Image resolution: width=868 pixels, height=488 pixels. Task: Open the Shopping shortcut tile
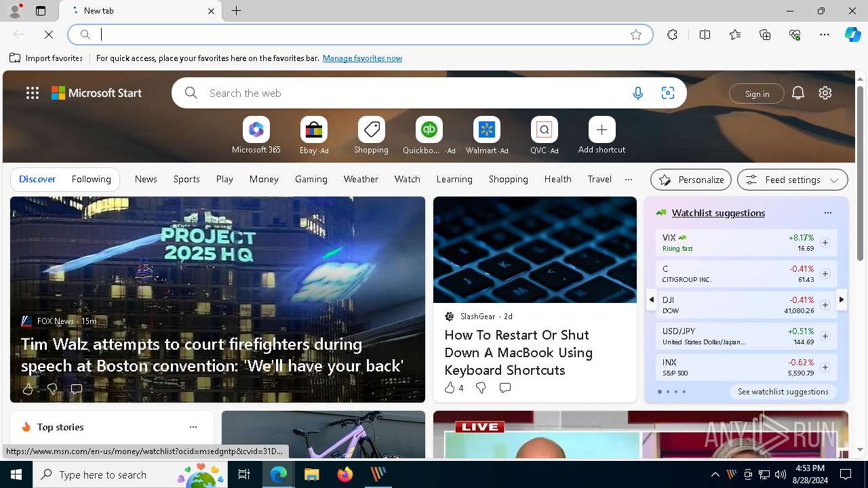372,136
